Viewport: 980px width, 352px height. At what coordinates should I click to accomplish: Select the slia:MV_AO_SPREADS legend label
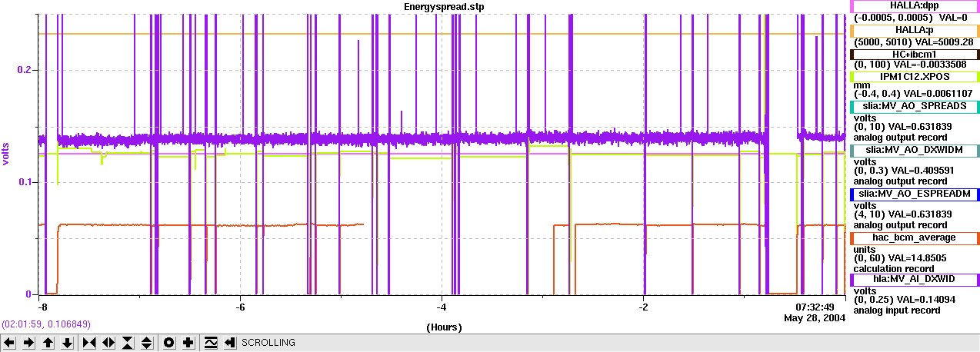[914, 107]
